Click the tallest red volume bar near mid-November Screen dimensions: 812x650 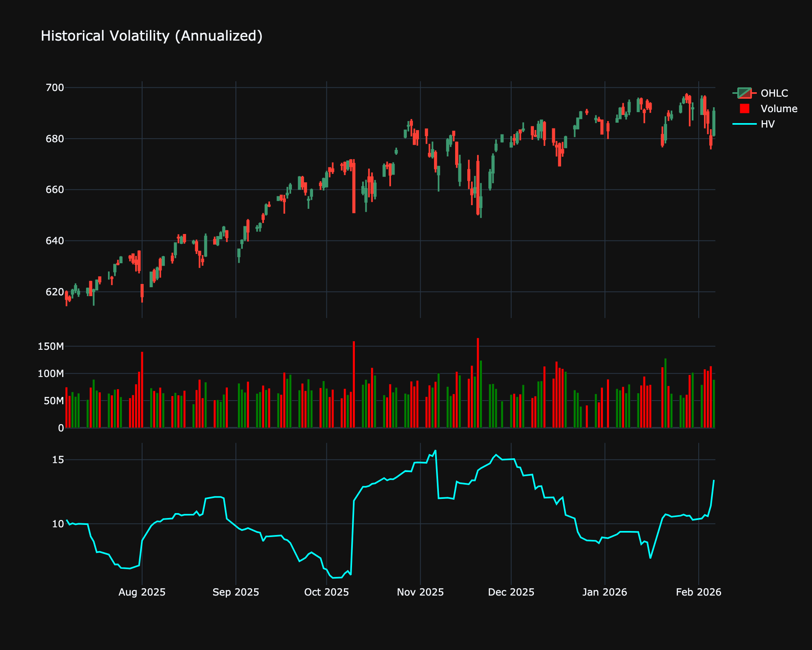pyautogui.click(x=478, y=378)
